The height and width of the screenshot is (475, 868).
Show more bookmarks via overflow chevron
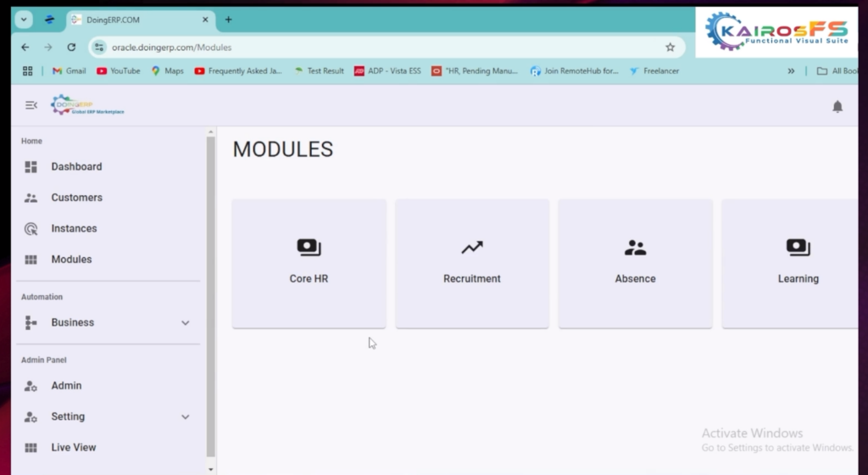click(x=791, y=71)
